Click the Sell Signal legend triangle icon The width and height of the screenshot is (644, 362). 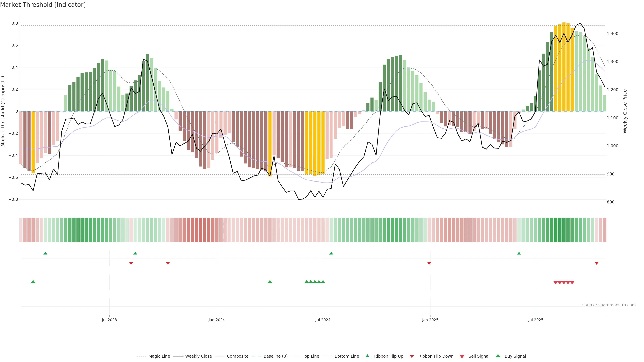(x=462, y=356)
